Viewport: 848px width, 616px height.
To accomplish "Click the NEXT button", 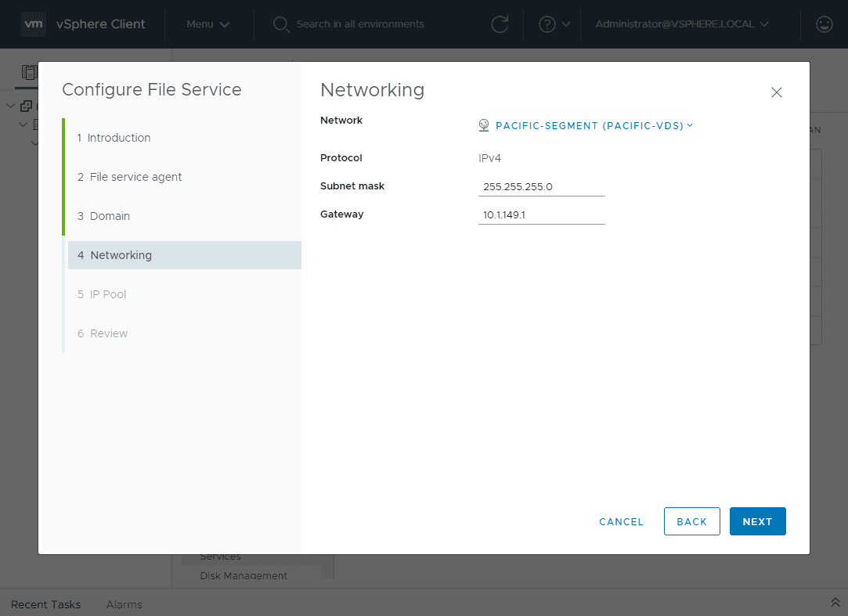I will click(x=757, y=521).
